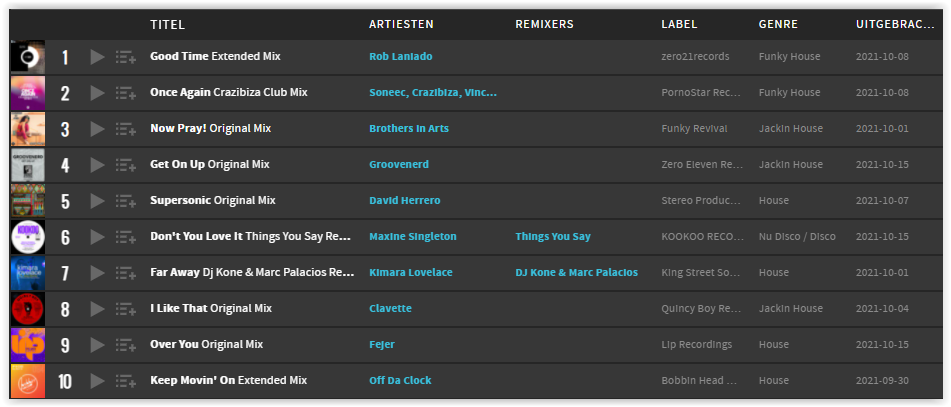951x407 pixels.
Task: Click the Genre column header
Action: tap(778, 25)
